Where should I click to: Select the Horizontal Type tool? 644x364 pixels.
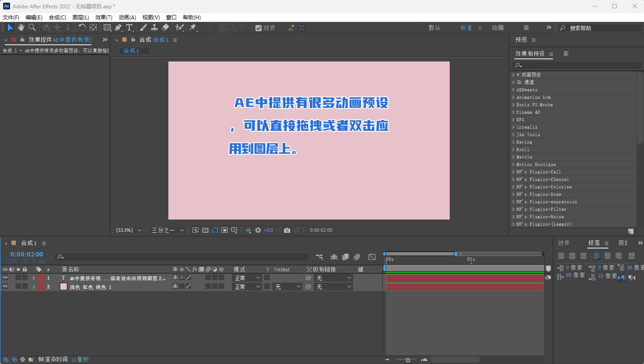click(x=129, y=28)
